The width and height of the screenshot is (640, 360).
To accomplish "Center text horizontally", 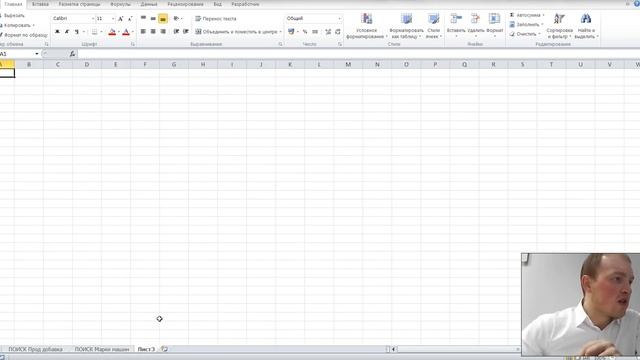I will pos(153,32).
